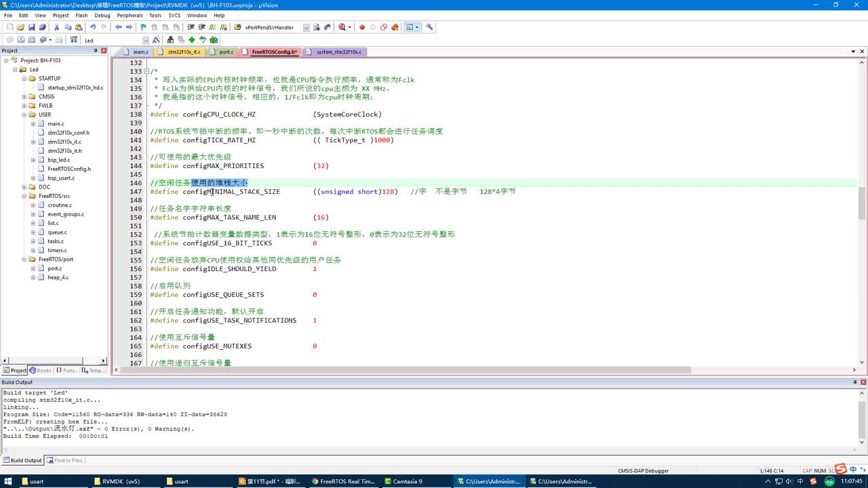Open FreeRTOS Real Tim... taskbar window
This screenshot has height=488, width=868.
342,481
